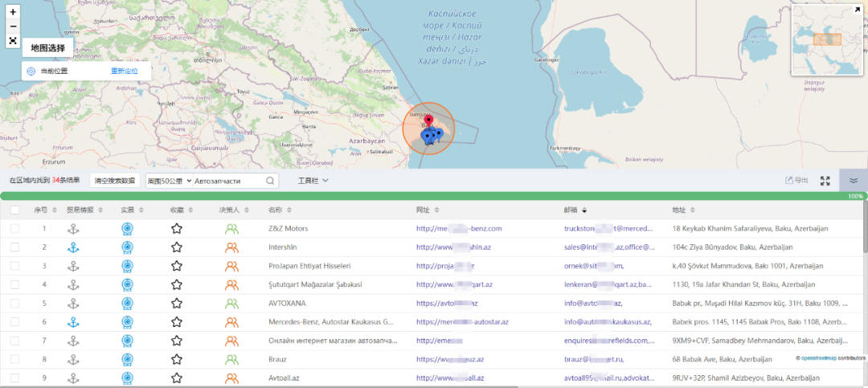The height and width of the screenshot is (388, 868).
Task: Click the search magnifier icon
Action: 270,181
